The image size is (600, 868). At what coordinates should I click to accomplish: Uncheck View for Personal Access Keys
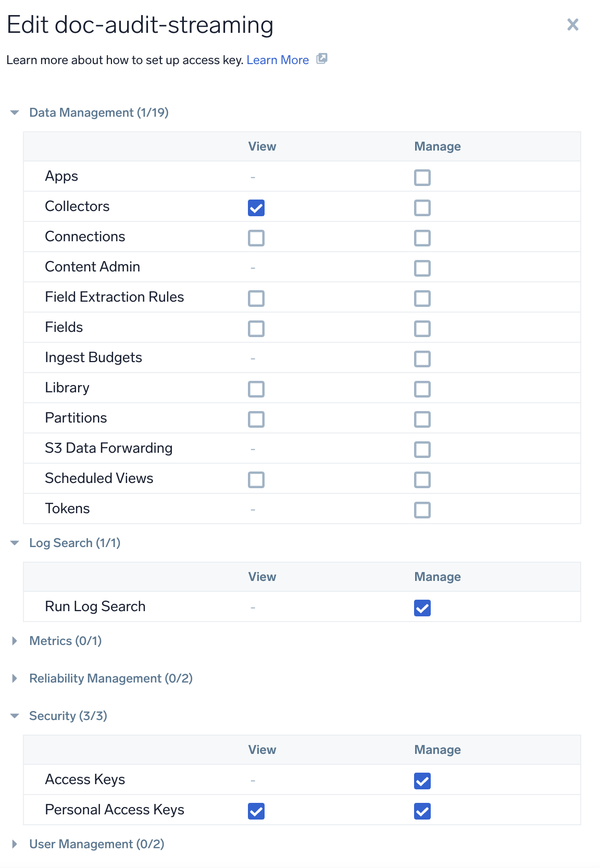pyautogui.click(x=256, y=811)
